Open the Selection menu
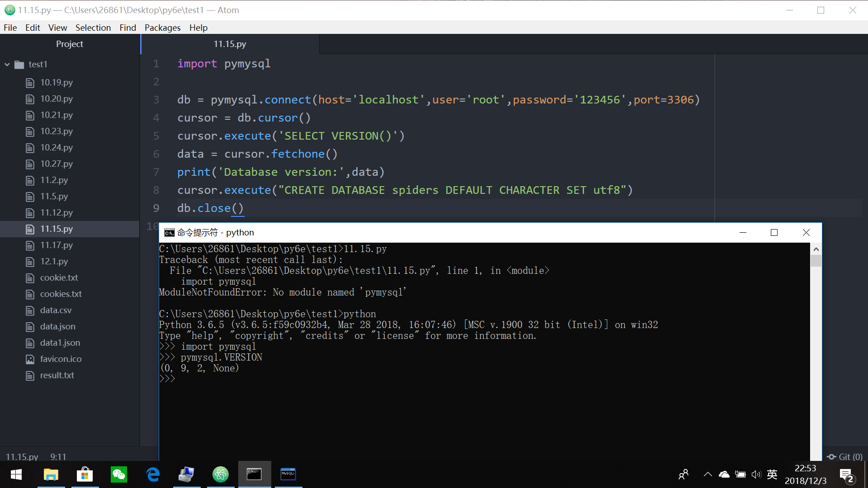The image size is (868, 488). [x=93, y=28]
